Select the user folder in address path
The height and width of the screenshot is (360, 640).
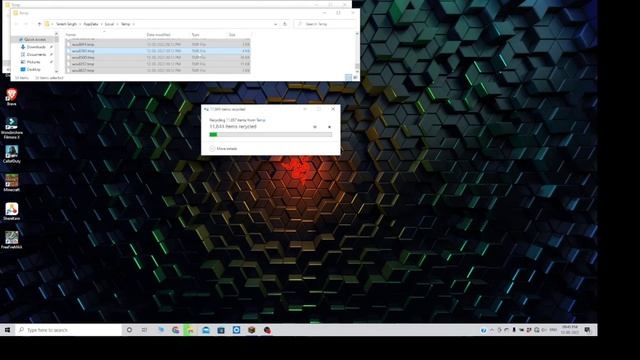[66, 24]
